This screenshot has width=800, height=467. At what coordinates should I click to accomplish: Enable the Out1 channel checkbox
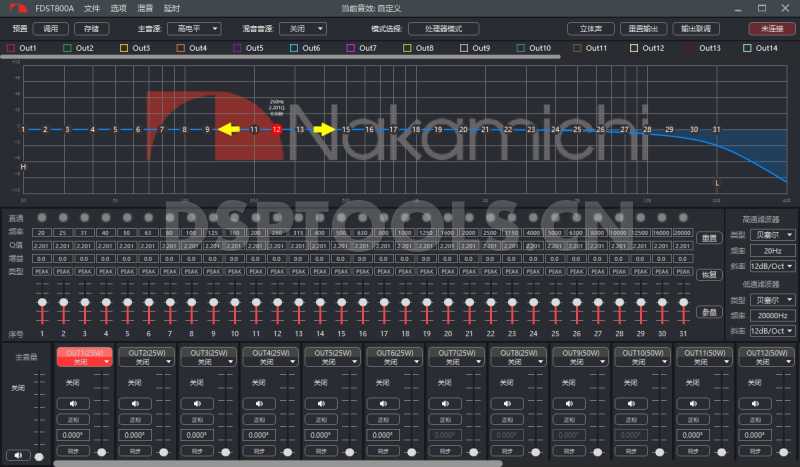(x=10, y=48)
